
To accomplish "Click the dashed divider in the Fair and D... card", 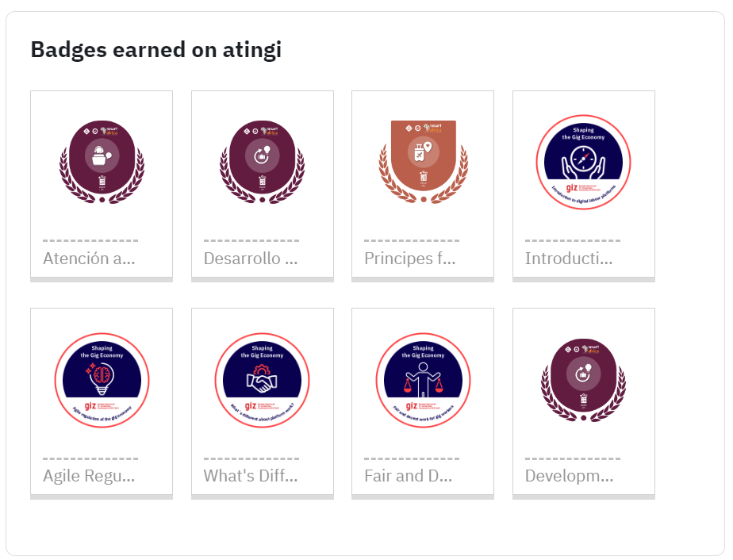I will (x=412, y=458).
